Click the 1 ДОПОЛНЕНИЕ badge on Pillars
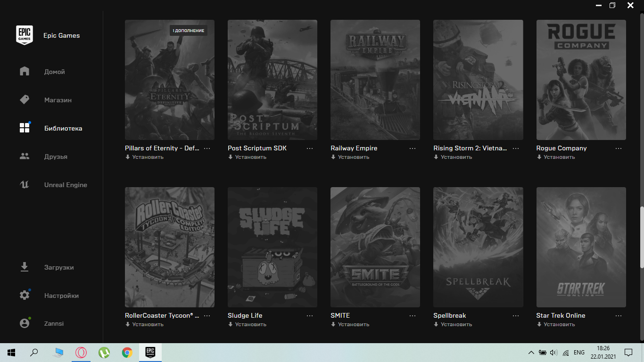The width and height of the screenshot is (644, 362). [x=189, y=31]
